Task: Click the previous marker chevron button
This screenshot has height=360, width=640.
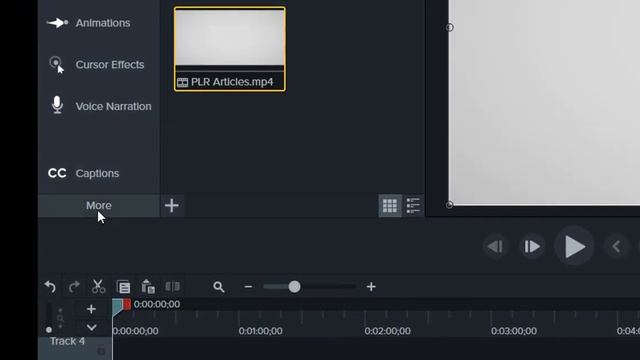Action: point(616,247)
